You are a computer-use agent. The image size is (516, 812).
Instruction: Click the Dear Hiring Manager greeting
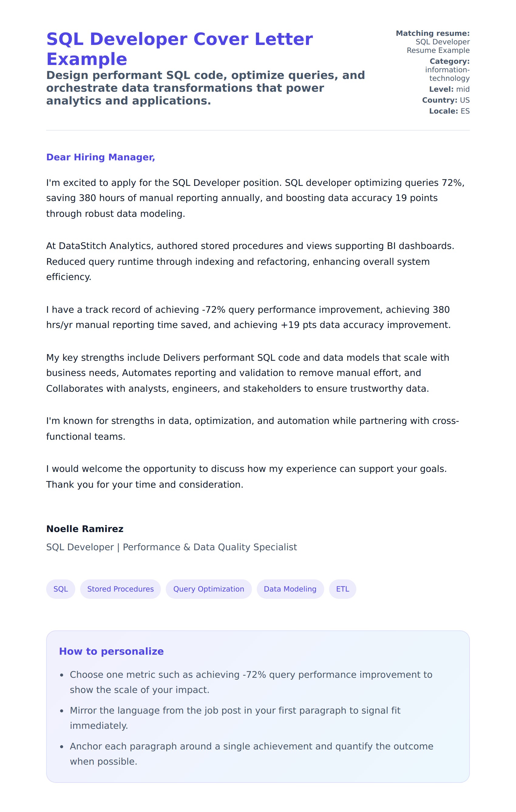coord(100,157)
